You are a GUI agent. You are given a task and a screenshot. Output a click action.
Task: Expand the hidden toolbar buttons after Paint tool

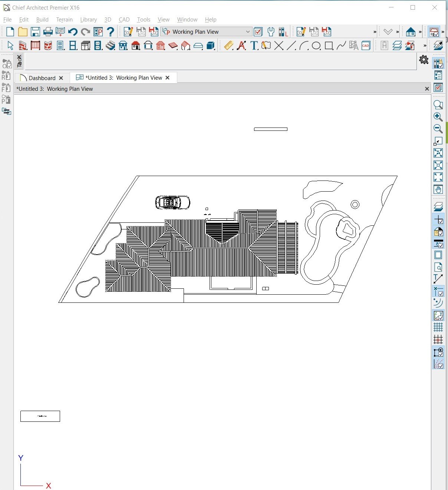pos(425,46)
